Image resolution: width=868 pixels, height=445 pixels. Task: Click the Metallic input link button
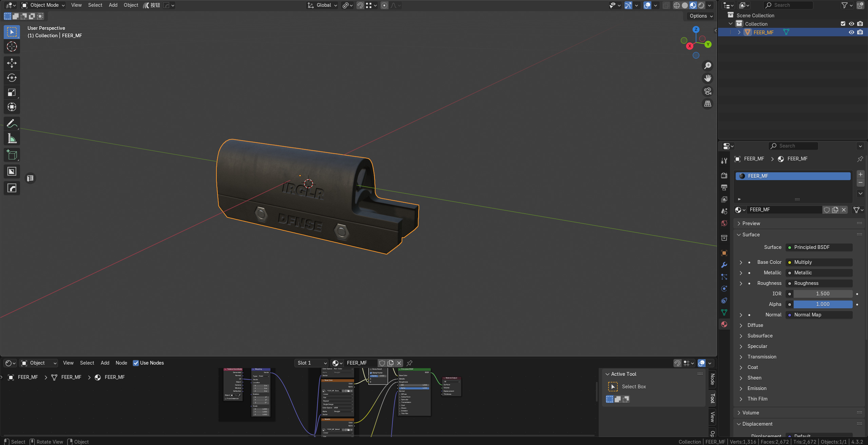819,273
